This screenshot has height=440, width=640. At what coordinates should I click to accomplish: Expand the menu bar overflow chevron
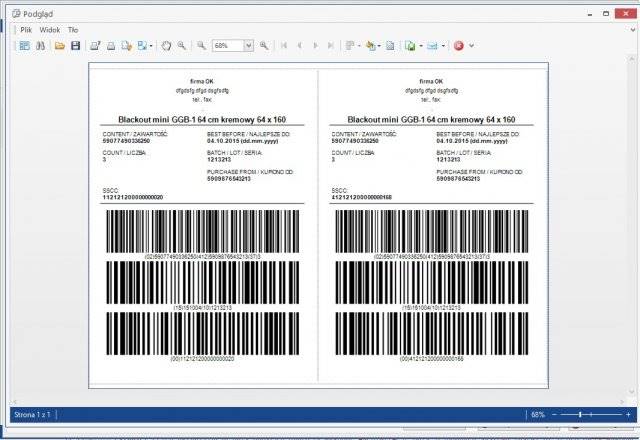pos(633,29)
